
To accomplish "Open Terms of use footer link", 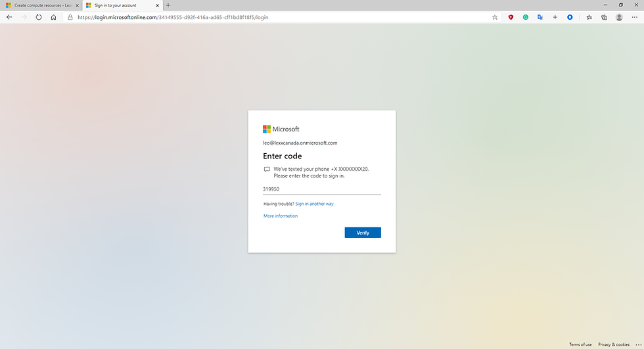I will click(580, 344).
